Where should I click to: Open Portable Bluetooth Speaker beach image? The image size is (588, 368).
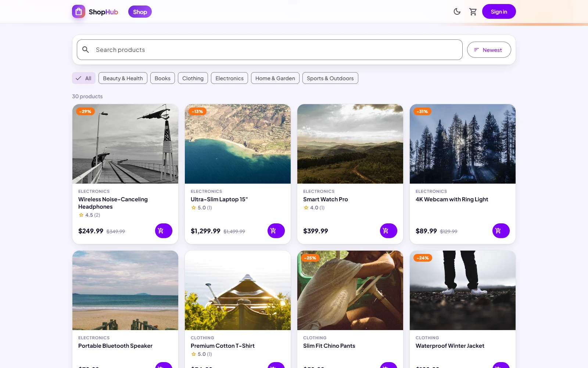pos(125,290)
